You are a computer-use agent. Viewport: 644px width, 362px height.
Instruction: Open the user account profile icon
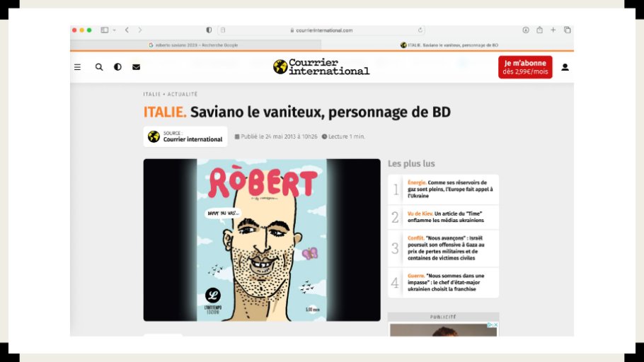tap(565, 67)
